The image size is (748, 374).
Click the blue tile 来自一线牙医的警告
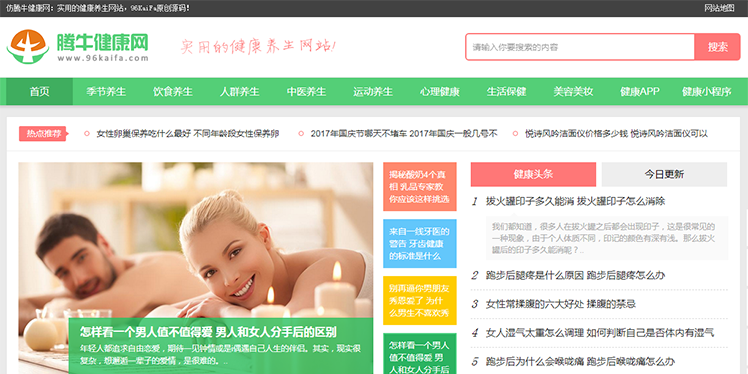coord(420,243)
